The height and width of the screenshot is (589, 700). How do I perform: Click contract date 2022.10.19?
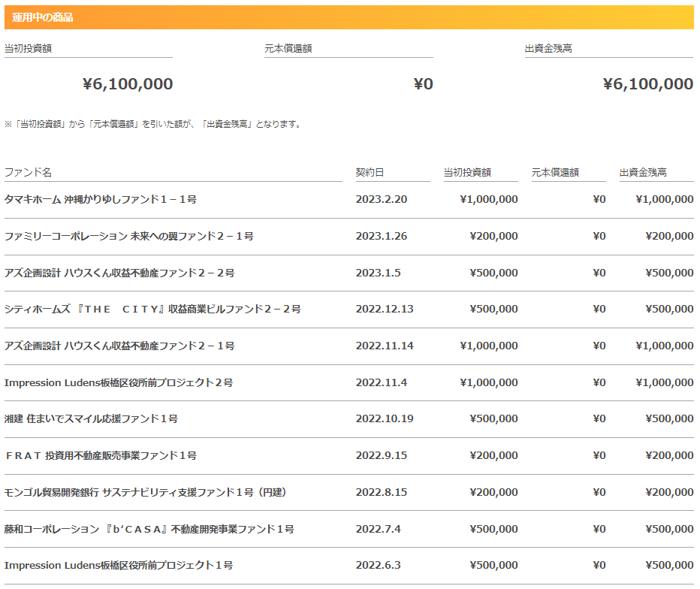[385, 419]
